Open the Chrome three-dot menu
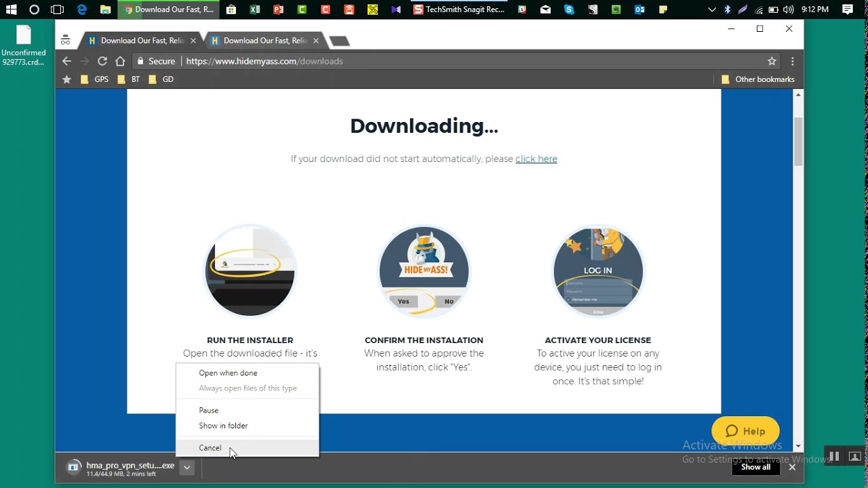Screen dimensions: 868x488 tap(792, 61)
